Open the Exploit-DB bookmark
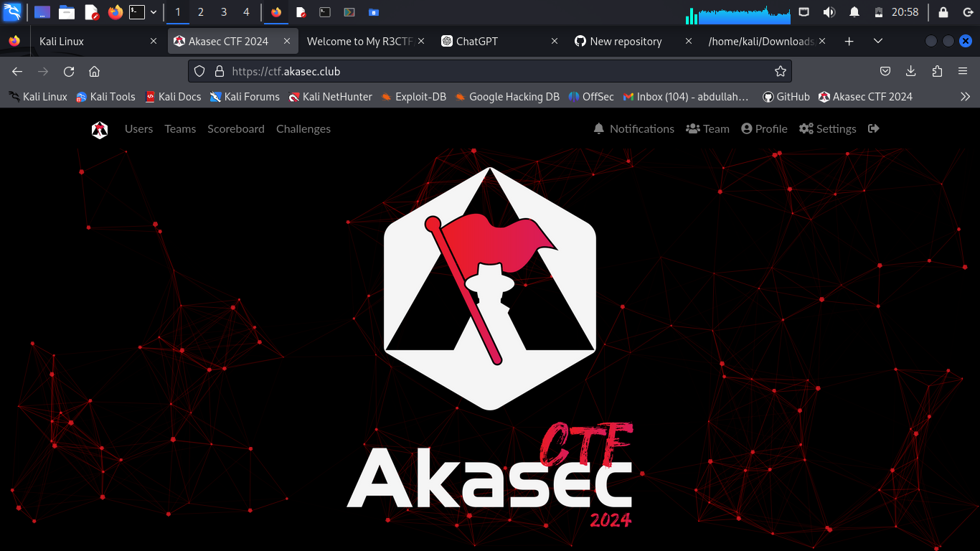This screenshot has height=551, width=980. pos(413,97)
